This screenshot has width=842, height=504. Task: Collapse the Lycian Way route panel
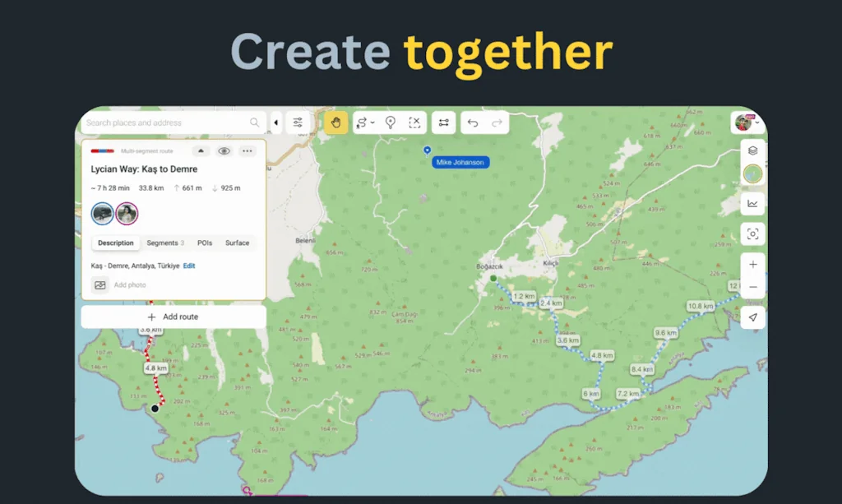(201, 151)
